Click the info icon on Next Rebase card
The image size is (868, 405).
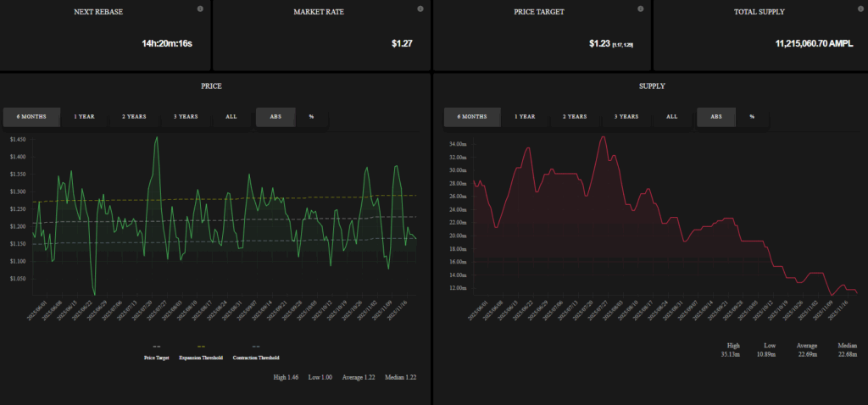click(x=200, y=9)
